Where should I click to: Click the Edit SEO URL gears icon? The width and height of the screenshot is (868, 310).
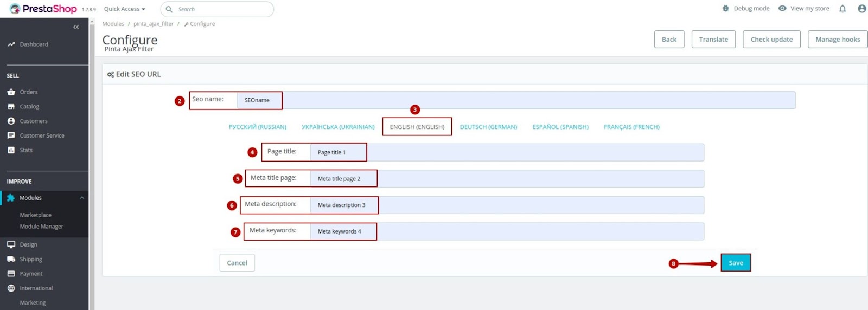pyautogui.click(x=111, y=74)
